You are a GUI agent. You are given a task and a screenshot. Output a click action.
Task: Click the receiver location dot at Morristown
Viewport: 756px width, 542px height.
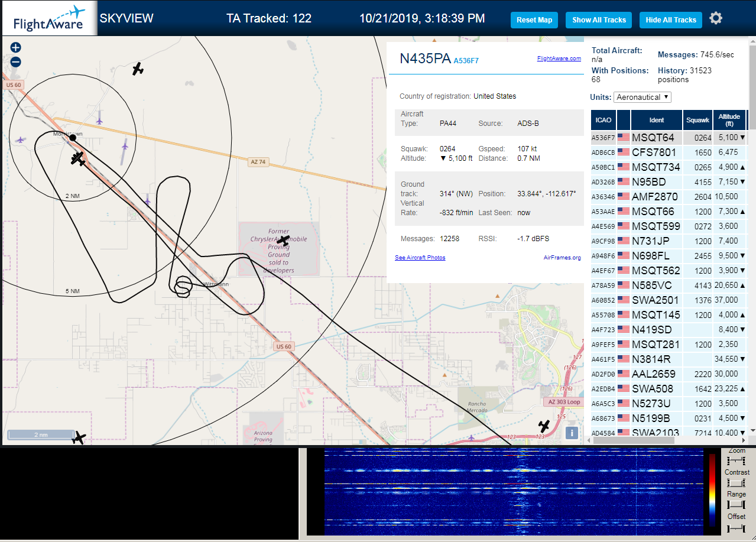pyautogui.click(x=72, y=137)
